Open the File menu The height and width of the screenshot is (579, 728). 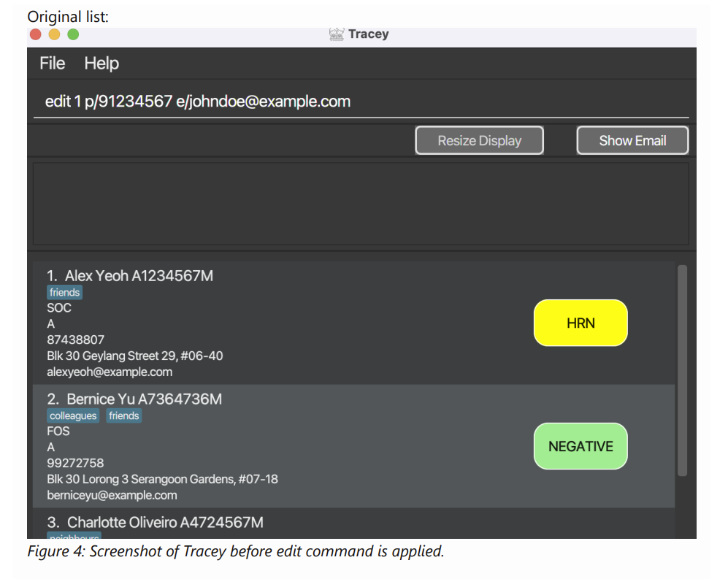pyautogui.click(x=52, y=63)
